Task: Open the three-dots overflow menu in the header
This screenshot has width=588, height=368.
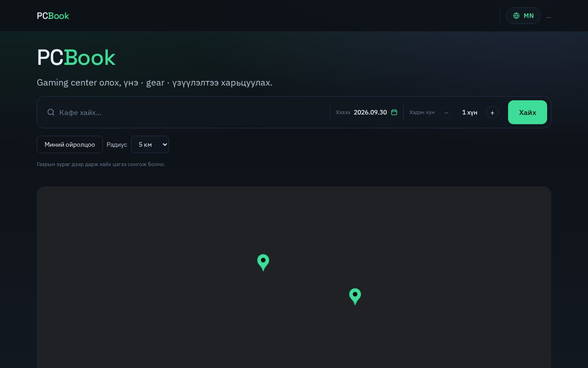Action: [548, 16]
